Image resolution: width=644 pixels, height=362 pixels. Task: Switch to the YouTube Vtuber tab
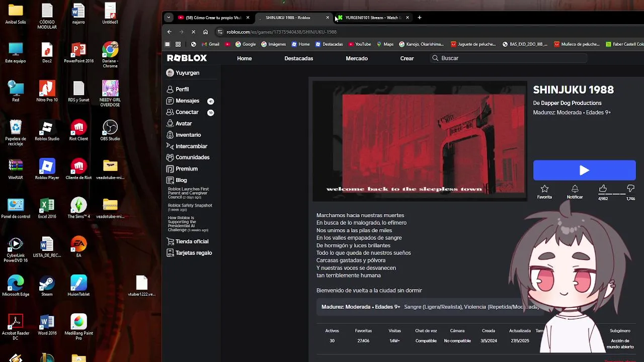pyautogui.click(x=213, y=18)
